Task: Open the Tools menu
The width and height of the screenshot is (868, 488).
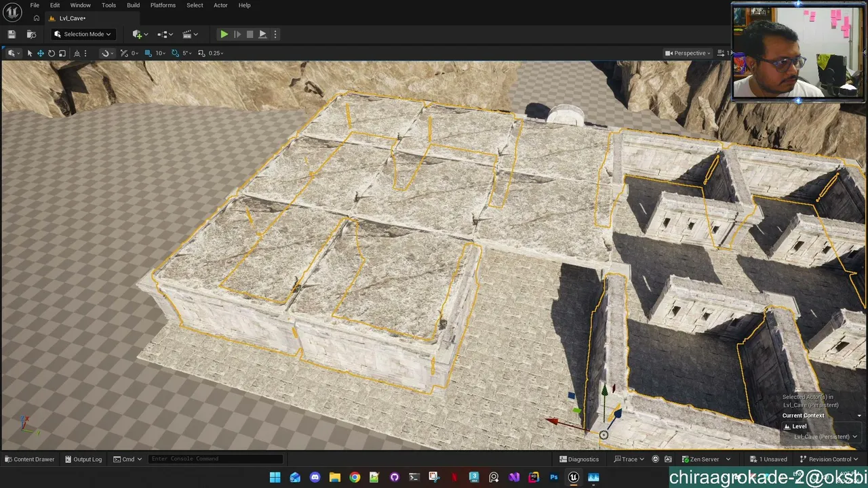Action: (x=108, y=5)
